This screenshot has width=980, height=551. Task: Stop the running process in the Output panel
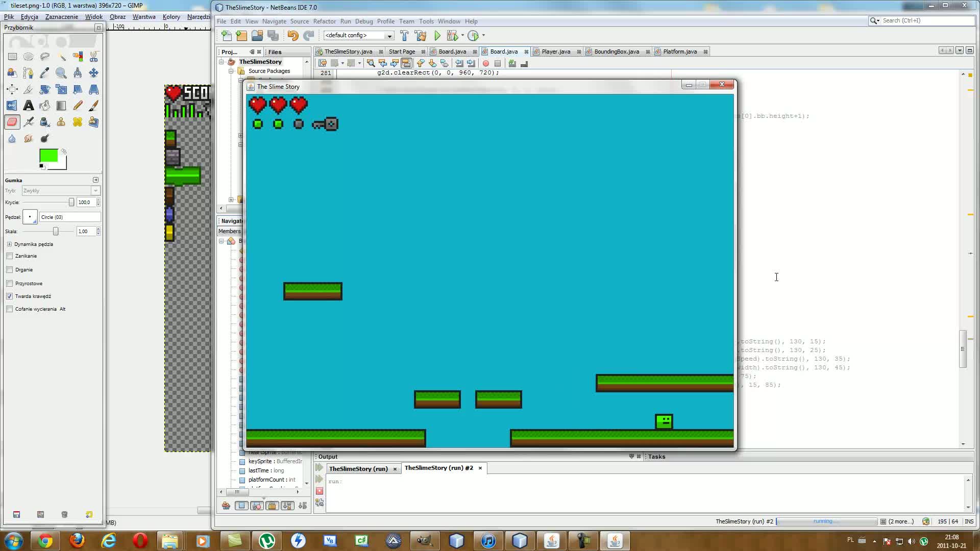pyautogui.click(x=320, y=491)
